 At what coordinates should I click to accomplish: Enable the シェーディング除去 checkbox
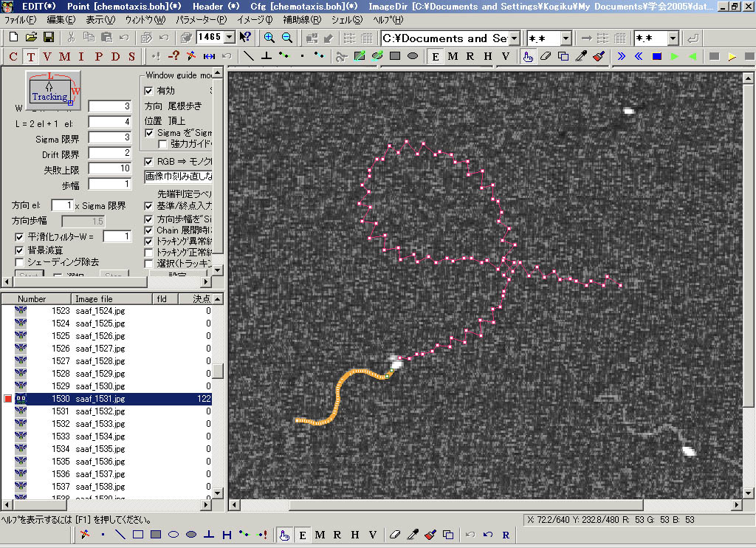coord(20,262)
